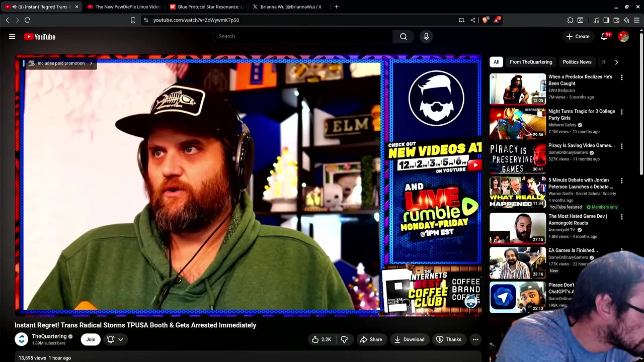Screen dimensions: 644x362
Task: Click the main video player
Action: 249,185
